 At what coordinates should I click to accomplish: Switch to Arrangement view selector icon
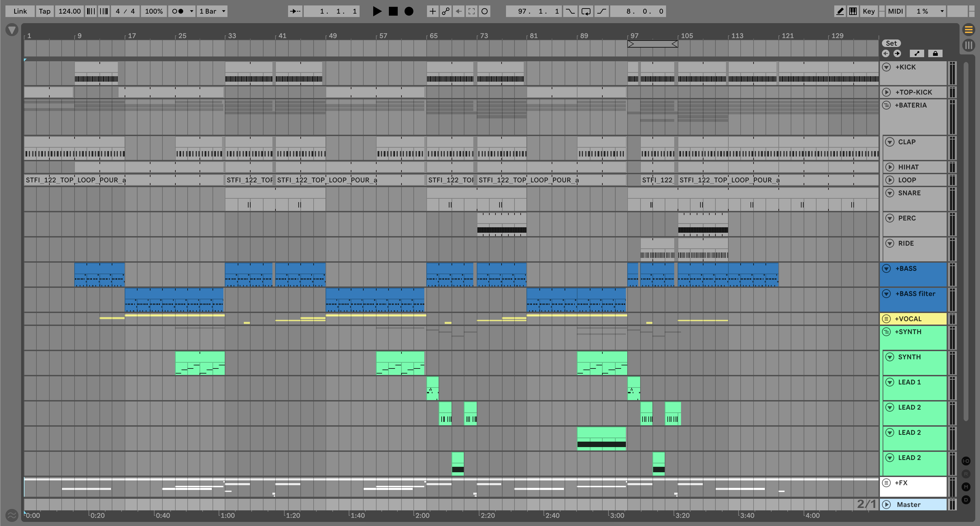[968, 30]
